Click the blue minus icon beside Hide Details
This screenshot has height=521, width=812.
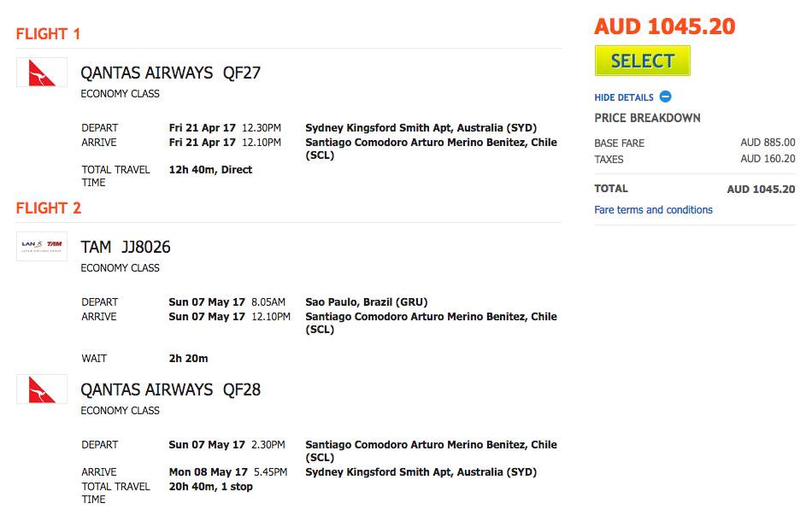(666, 97)
